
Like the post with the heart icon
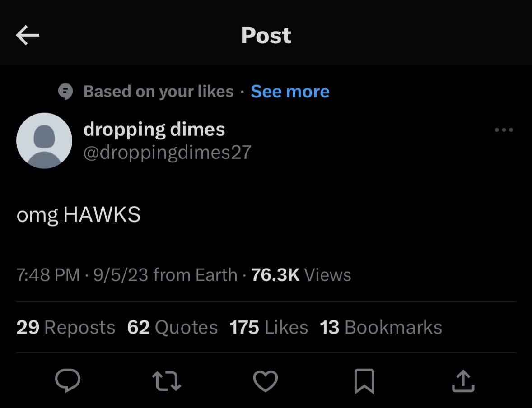[x=265, y=380]
